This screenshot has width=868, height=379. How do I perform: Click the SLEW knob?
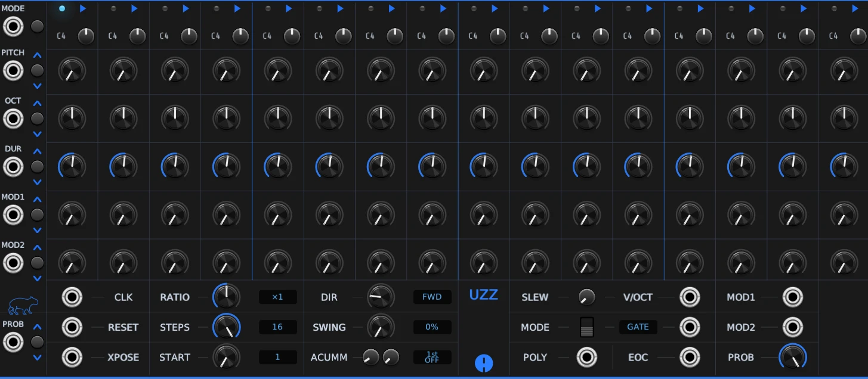tap(587, 297)
